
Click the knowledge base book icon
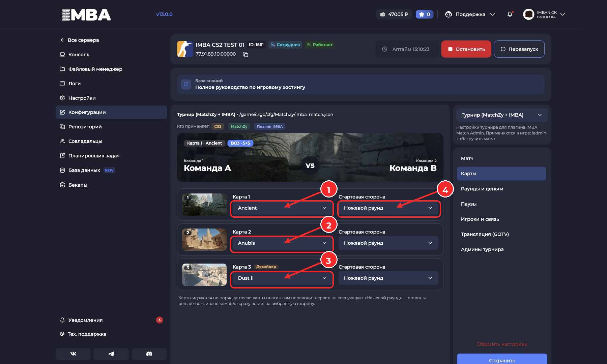click(186, 84)
